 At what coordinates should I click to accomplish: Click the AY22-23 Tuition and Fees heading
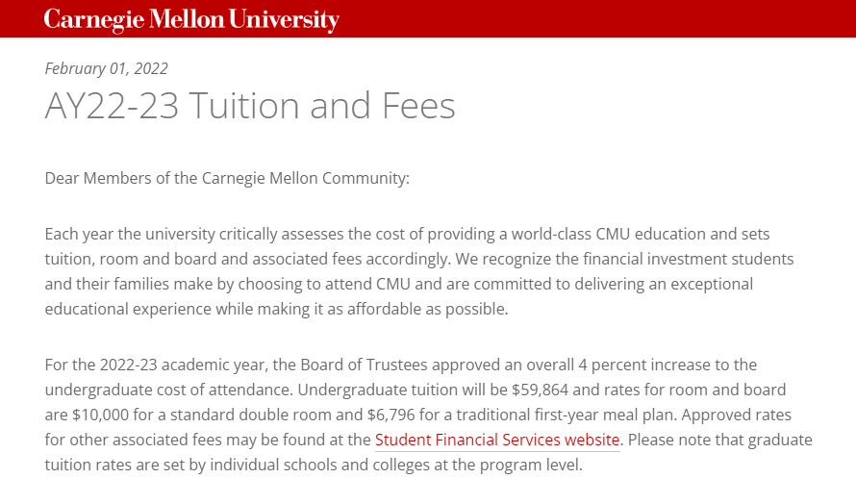(x=250, y=106)
